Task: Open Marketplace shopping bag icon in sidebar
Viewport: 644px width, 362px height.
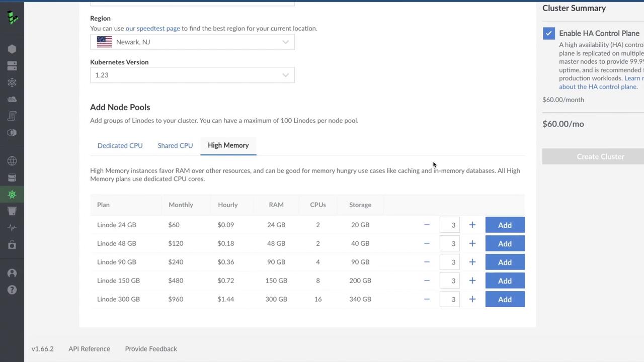Action: point(12,245)
